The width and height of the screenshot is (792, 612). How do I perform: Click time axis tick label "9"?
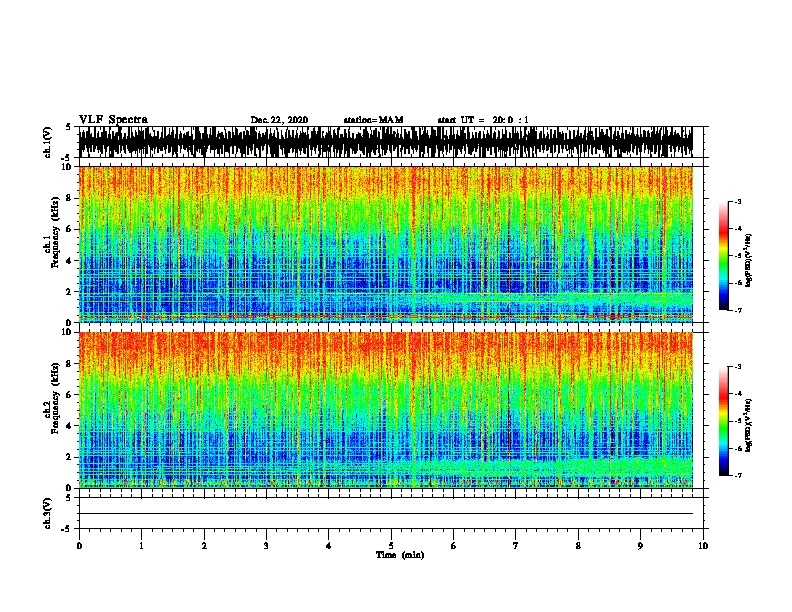(640, 546)
